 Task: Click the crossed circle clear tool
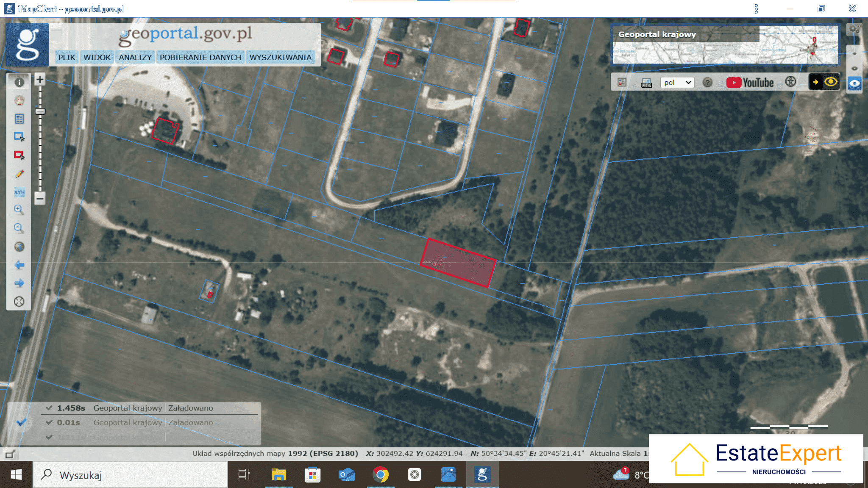(x=19, y=302)
